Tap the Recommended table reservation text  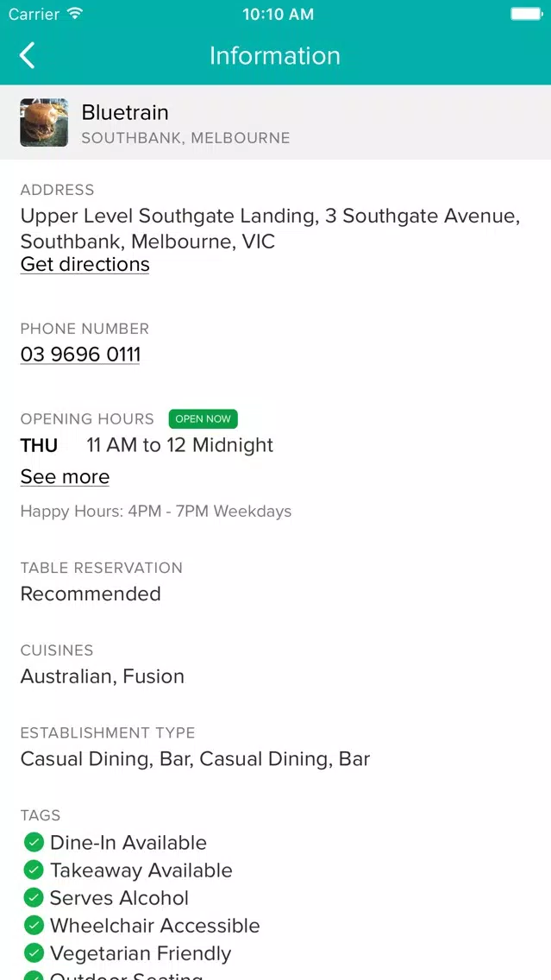click(x=91, y=594)
